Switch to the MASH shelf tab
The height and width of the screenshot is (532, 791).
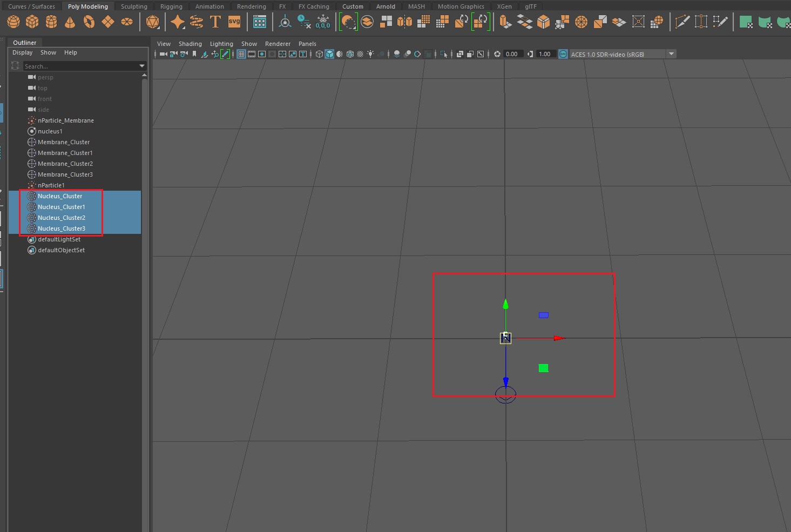tap(416, 6)
